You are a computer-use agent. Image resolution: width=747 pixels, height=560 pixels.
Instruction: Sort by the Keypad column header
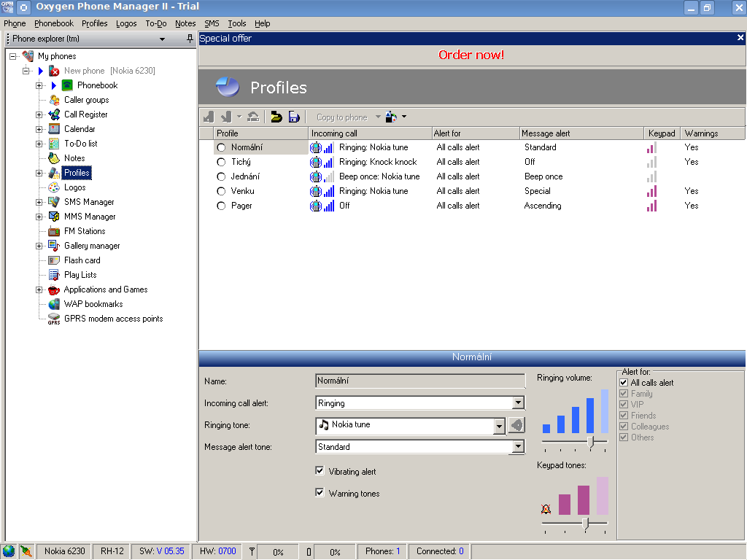[662, 133]
